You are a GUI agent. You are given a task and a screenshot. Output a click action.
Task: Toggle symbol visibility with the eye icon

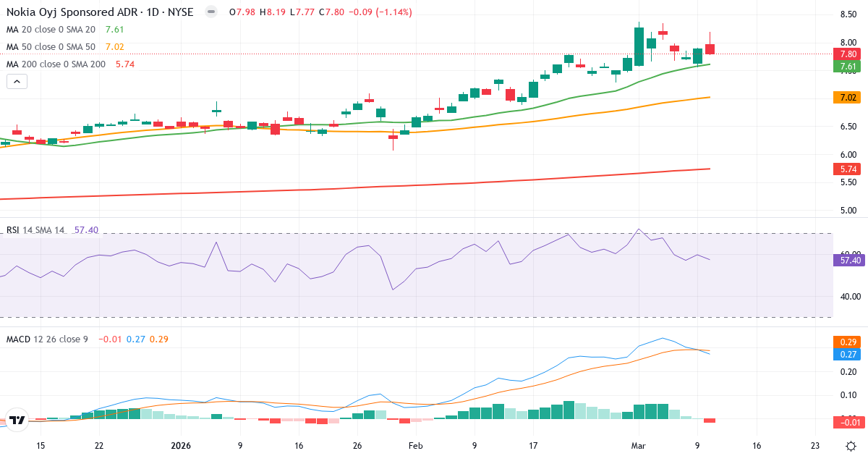210,12
